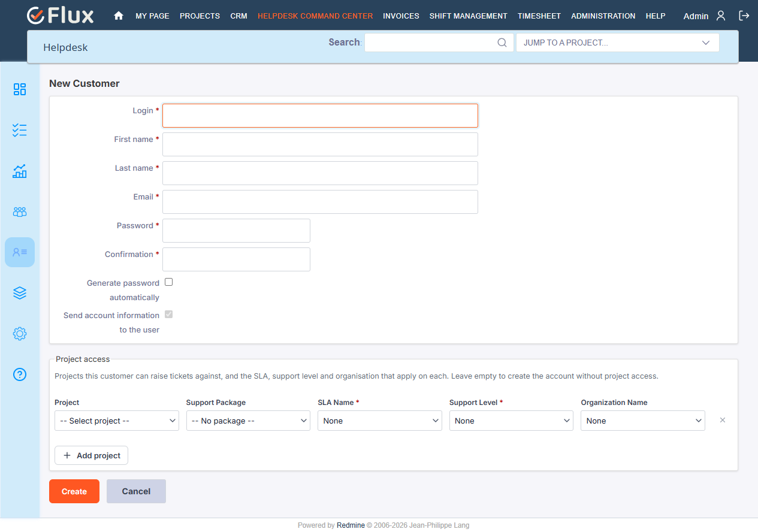This screenshot has width=758, height=532.
Task: Open the Administration menu
Action: pyautogui.click(x=603, y=16)
